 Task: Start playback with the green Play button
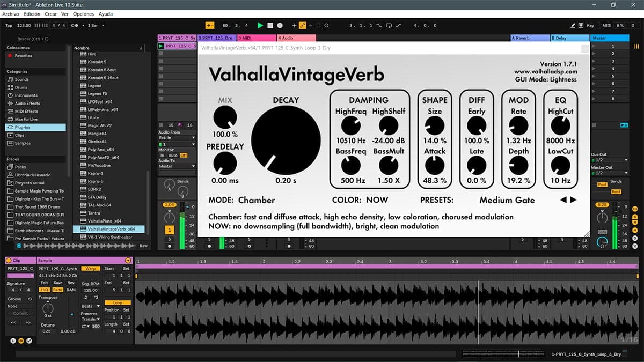pos(260,25)
